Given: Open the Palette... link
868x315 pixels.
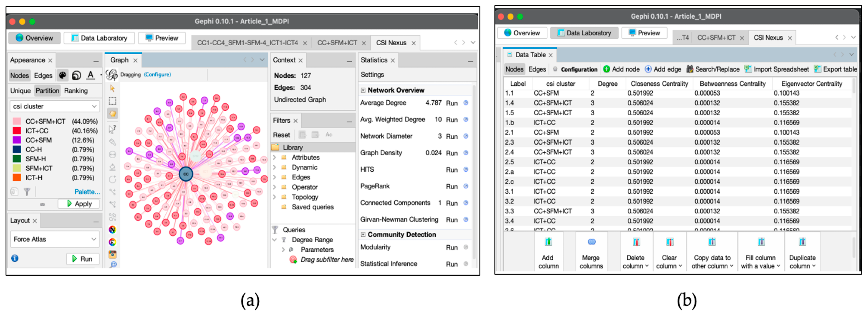Looking at the screenshot, I should [x=87, y=192].
